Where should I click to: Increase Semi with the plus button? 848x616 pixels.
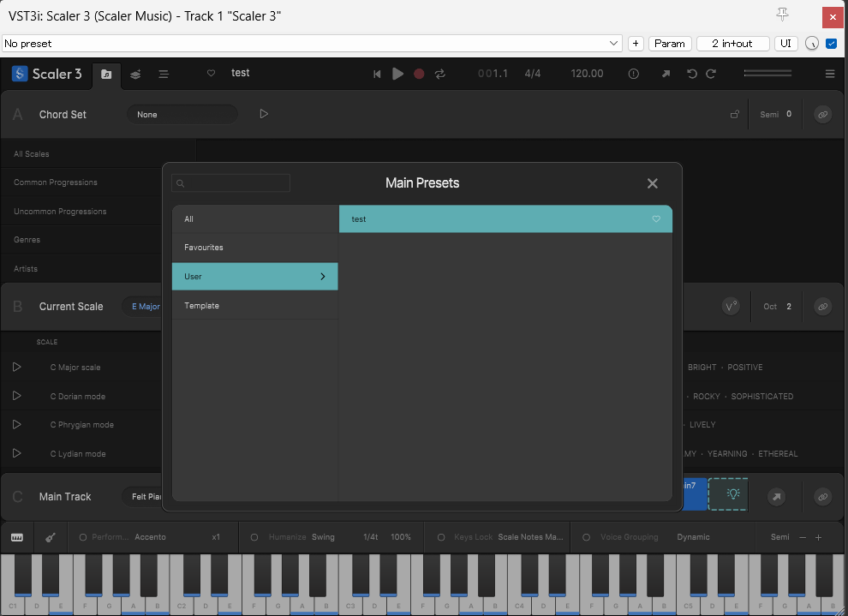(818, 537)
